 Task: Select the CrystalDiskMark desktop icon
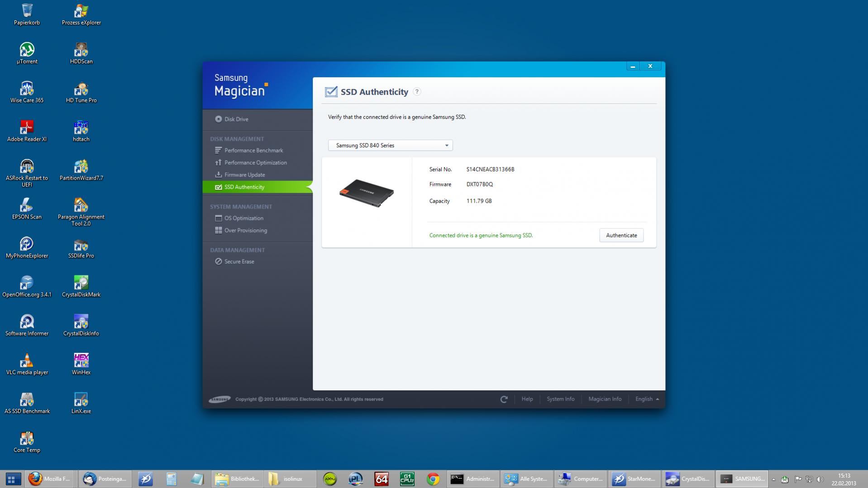81,287
